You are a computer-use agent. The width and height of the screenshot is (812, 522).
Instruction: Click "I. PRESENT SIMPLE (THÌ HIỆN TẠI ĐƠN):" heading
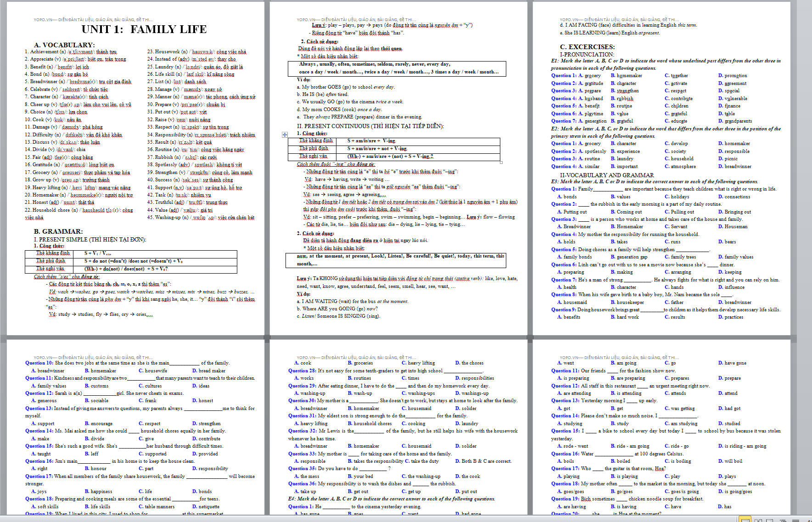[x=90, y=239]
